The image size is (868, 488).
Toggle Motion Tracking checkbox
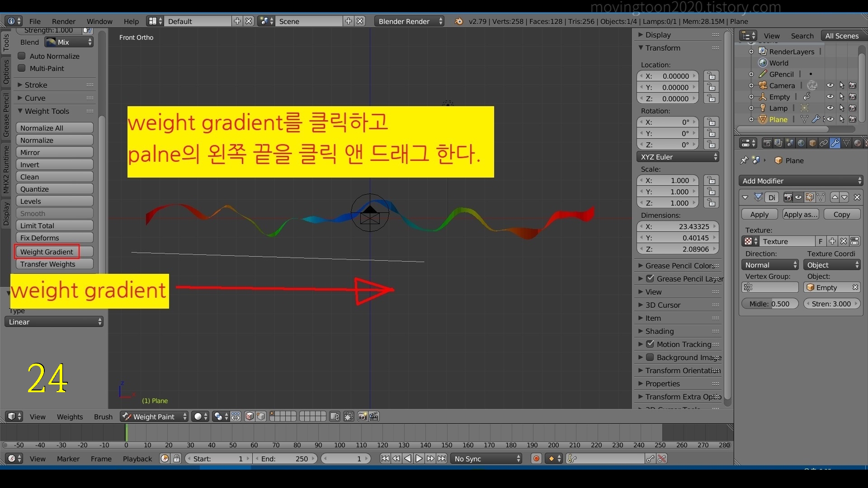(x=650, y=344)
